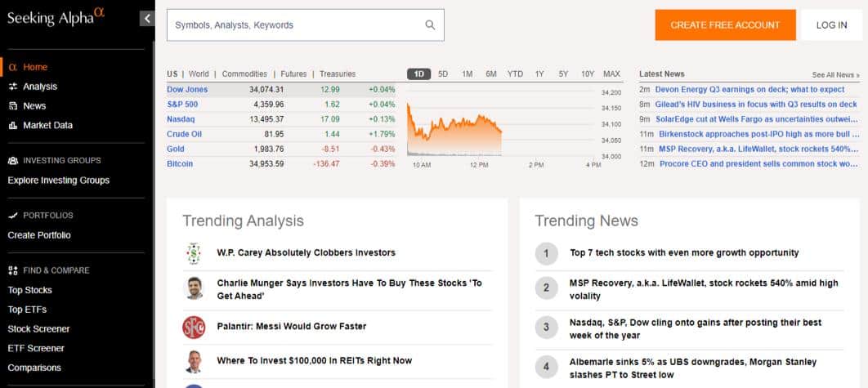Screen dimensions: 868x388
Task: Click the Home alpha icon in sidebar
Action: pyautogui.click(x=13, y=67)
